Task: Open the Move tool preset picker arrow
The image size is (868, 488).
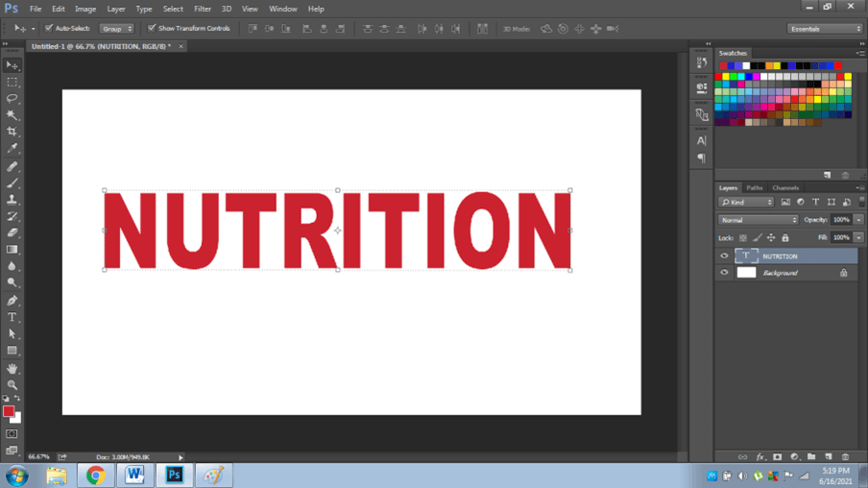Action: click(33, 29)
